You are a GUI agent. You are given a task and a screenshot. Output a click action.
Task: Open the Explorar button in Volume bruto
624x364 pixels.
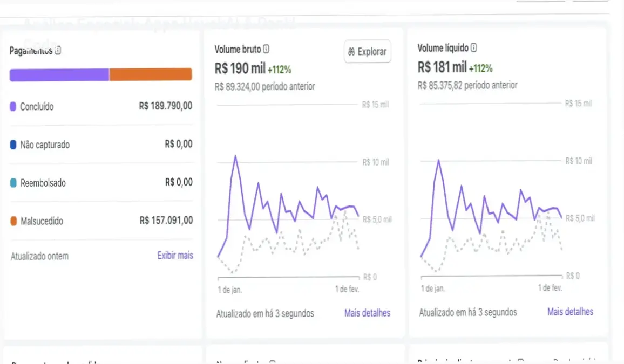click(x=367, y=51)
